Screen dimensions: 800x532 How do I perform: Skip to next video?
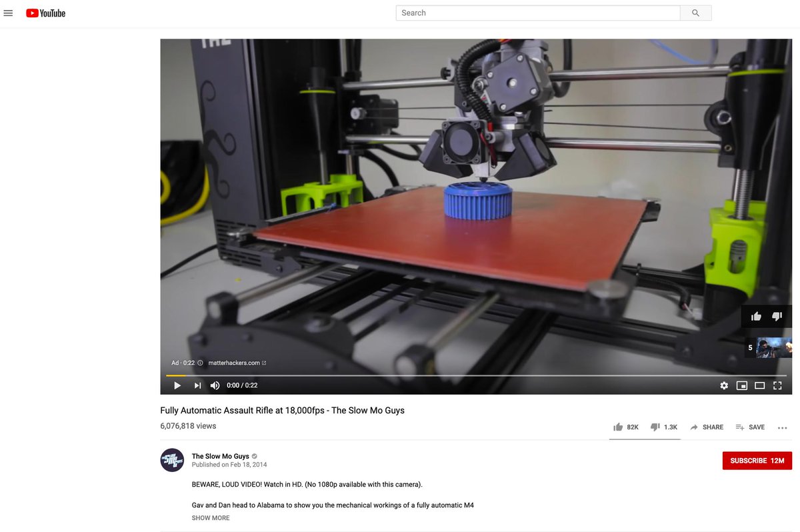(197, 385)
